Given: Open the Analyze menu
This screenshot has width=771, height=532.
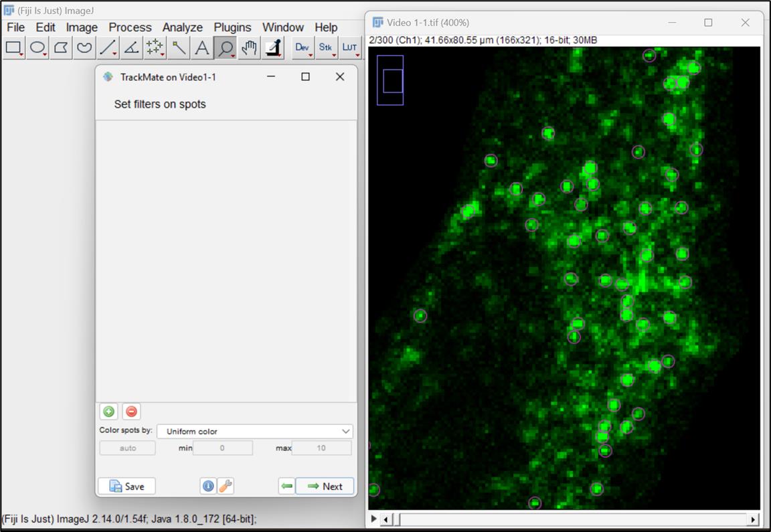Looking at the screenshot, I should tap(183, 27).
